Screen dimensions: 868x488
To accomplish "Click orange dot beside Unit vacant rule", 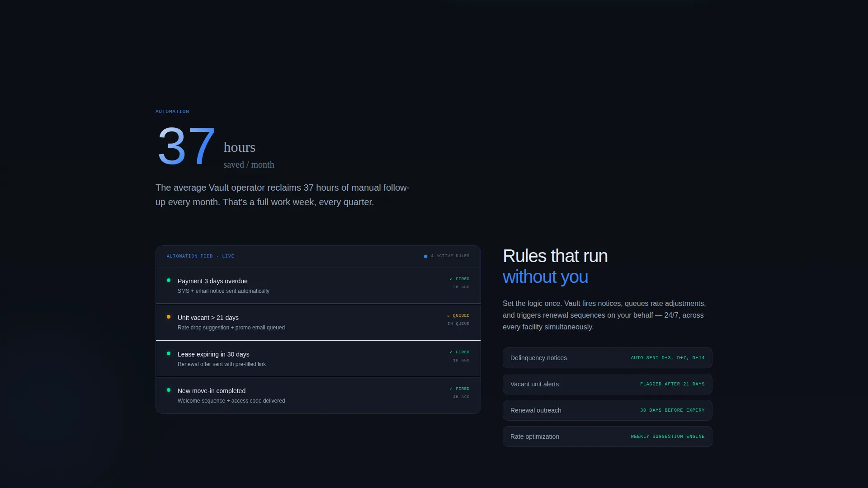I will [169, 317].
